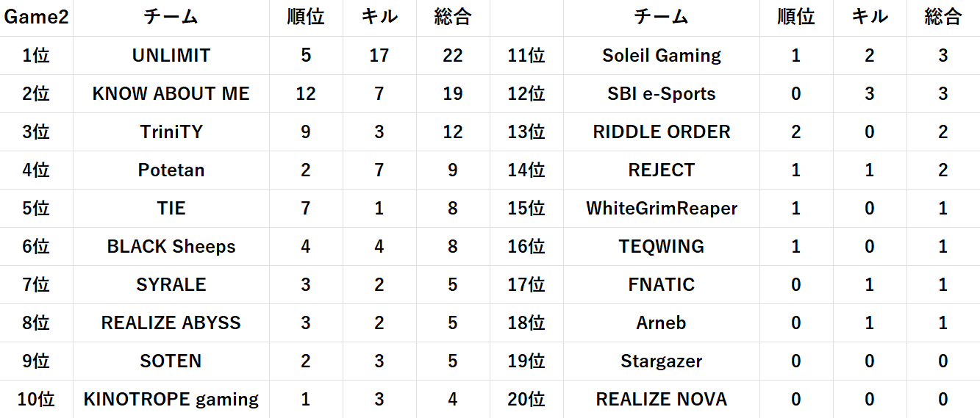980x418 pixels.
Task: Select the TriniTY team cell
Action: (x=171, y=132)
